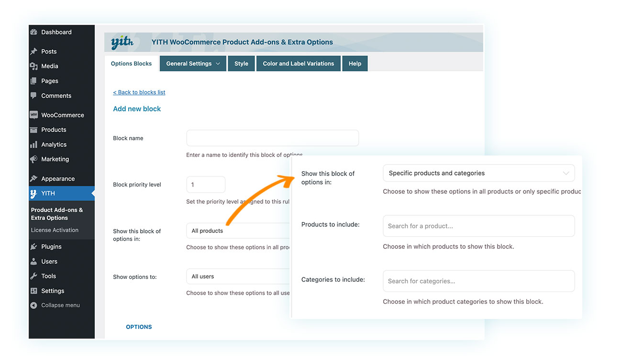Expand the General Settings tab dropdown

click(193, 64)
